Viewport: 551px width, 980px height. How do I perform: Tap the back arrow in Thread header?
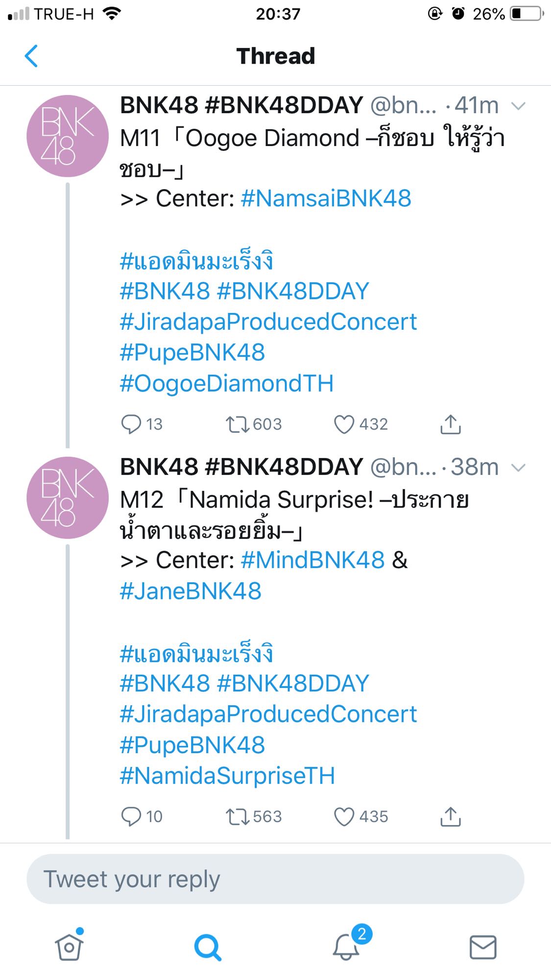click(x=31, y=56)
